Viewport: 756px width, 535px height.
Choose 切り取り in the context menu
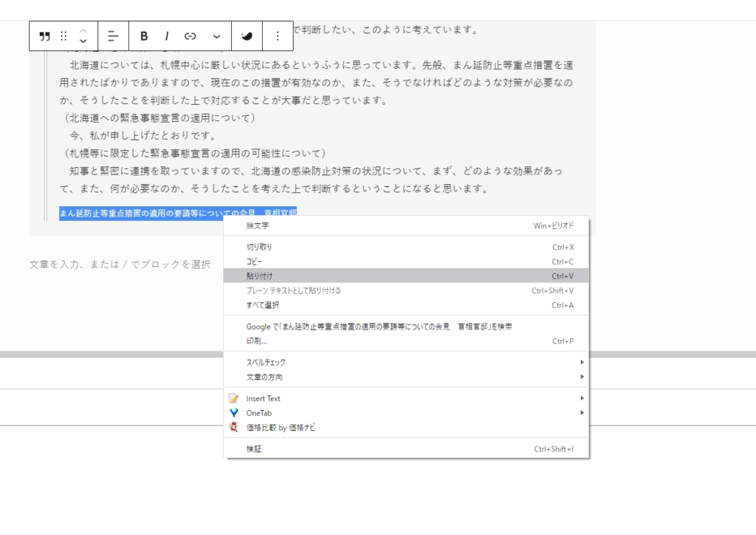coord(259,247)
